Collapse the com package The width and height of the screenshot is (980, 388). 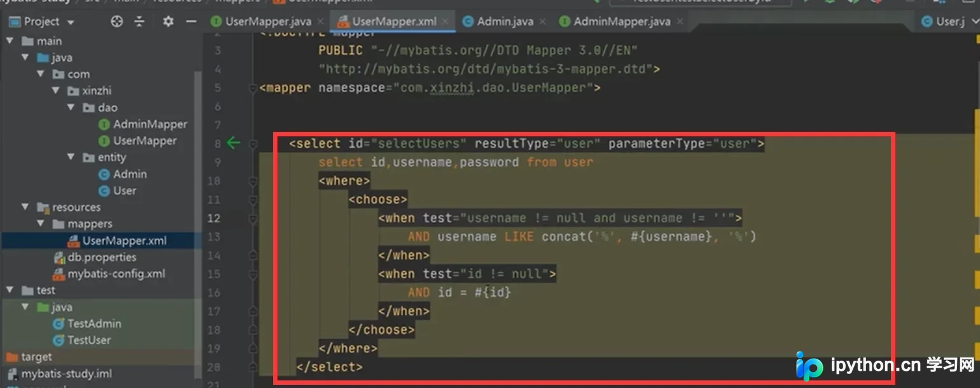pos(41,74)
